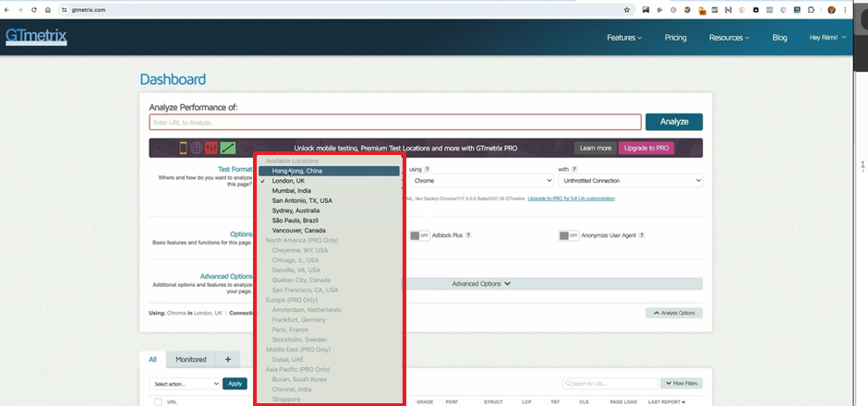
Task: Click the site info icon in address bar
Action: (65, 10)
